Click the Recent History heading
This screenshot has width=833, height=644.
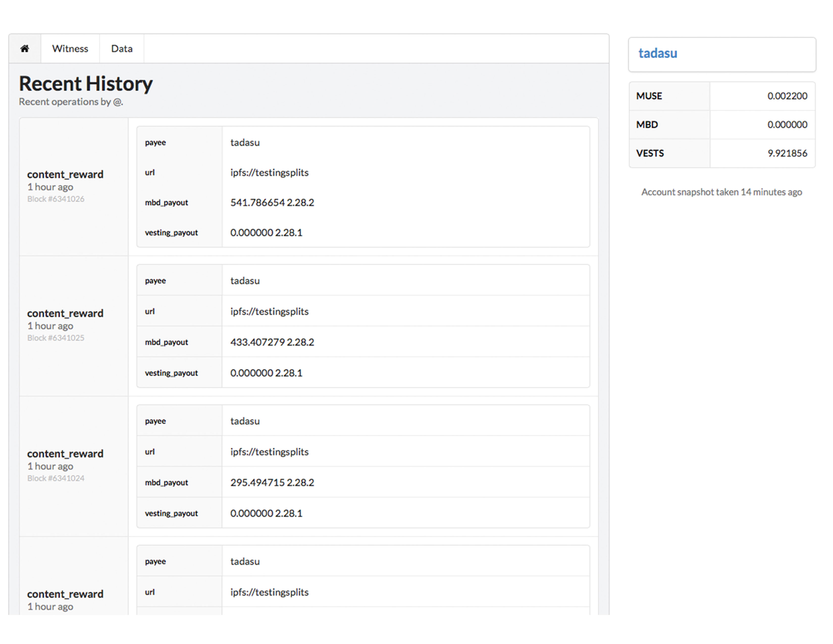click(x=86, y=84)
